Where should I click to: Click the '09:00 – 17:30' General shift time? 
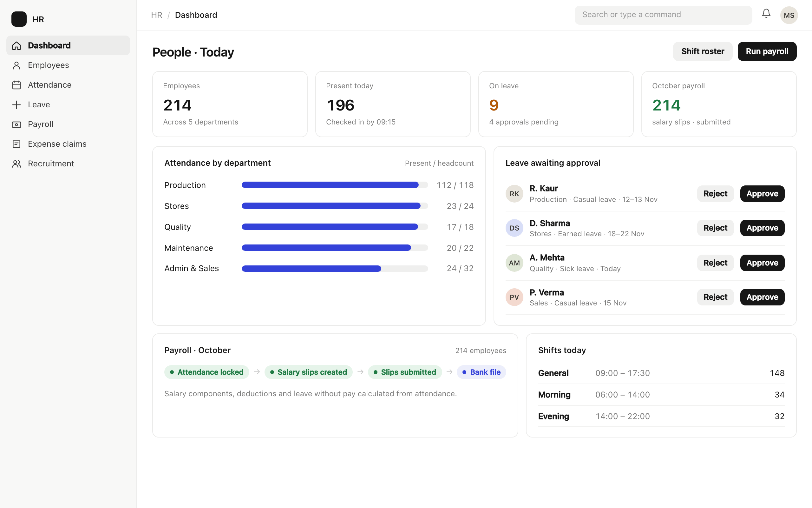(622, 373)
